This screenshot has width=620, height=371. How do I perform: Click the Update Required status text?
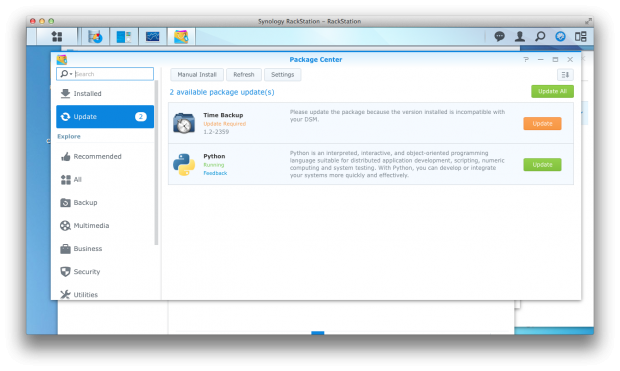(x=225, y=124)
